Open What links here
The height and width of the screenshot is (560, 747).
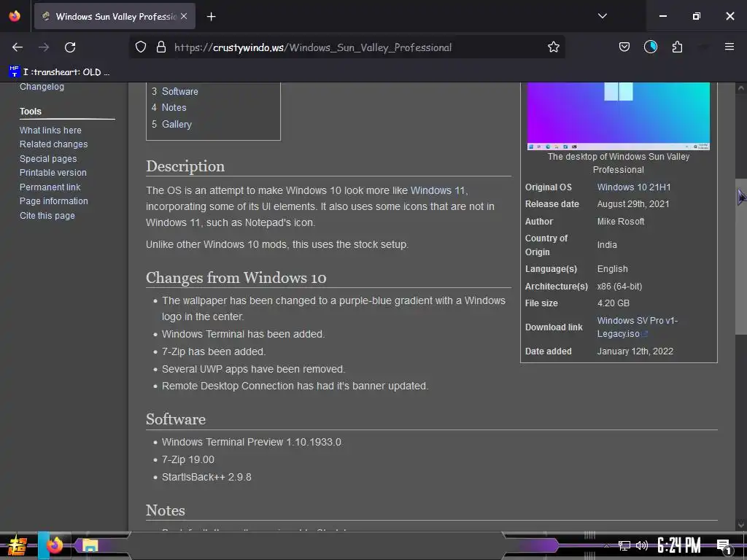point(50,130)
